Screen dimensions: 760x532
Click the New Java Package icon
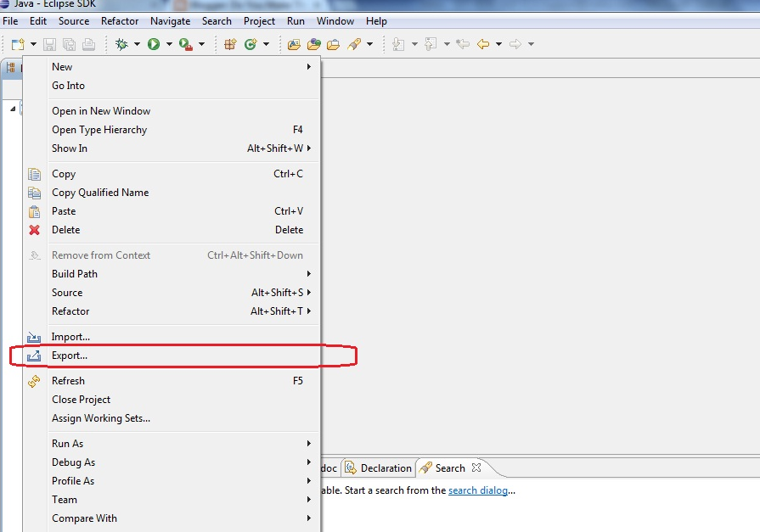tap(230, 44)
